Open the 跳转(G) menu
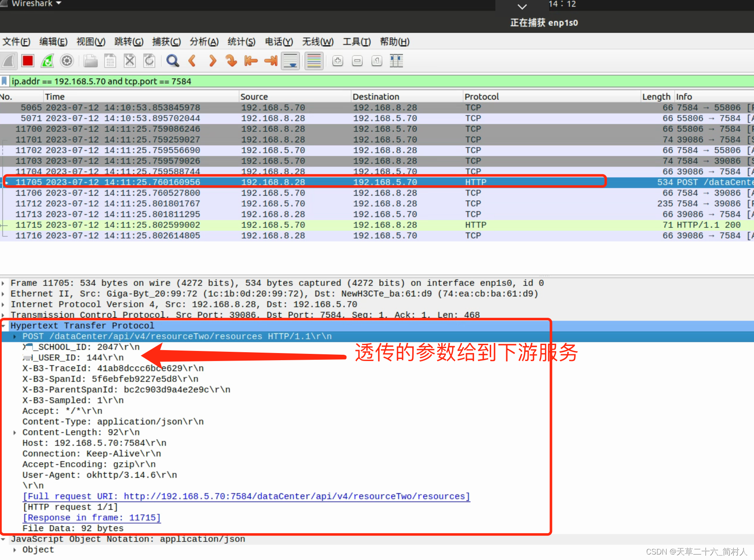Viewport: 754px width, 560px height. coord(129,42)
